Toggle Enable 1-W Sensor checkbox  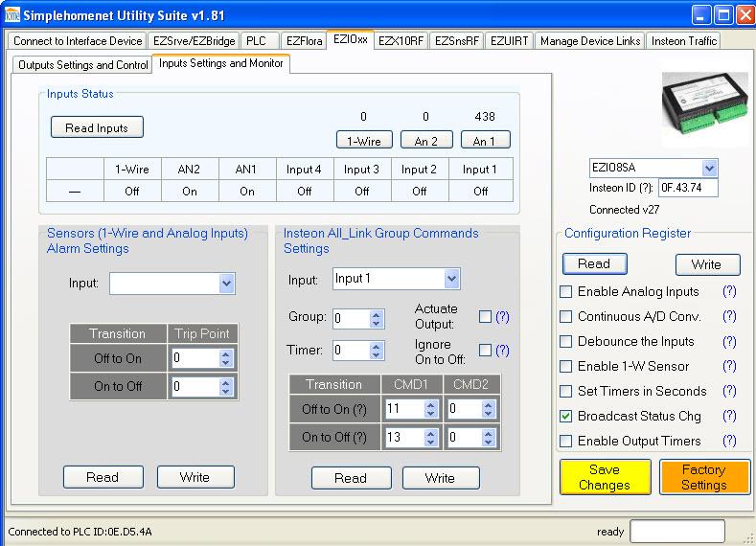(x=566, y=366)
